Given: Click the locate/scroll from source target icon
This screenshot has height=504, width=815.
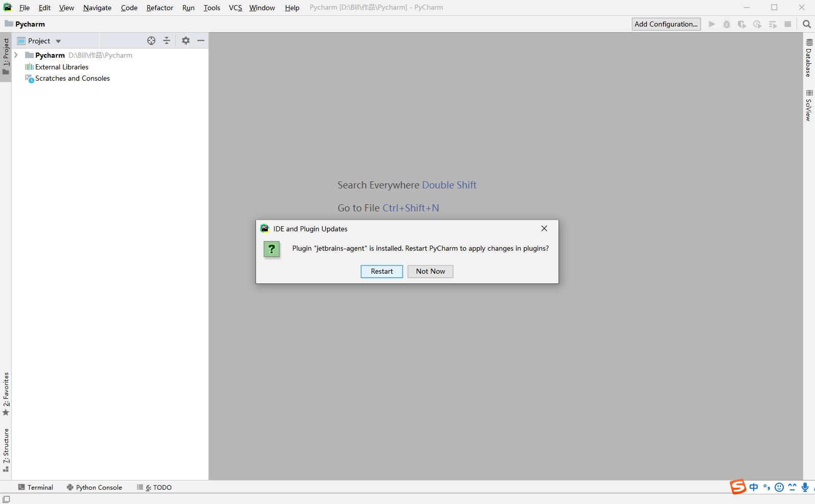Looking at the screenshot, I should 151,41.
